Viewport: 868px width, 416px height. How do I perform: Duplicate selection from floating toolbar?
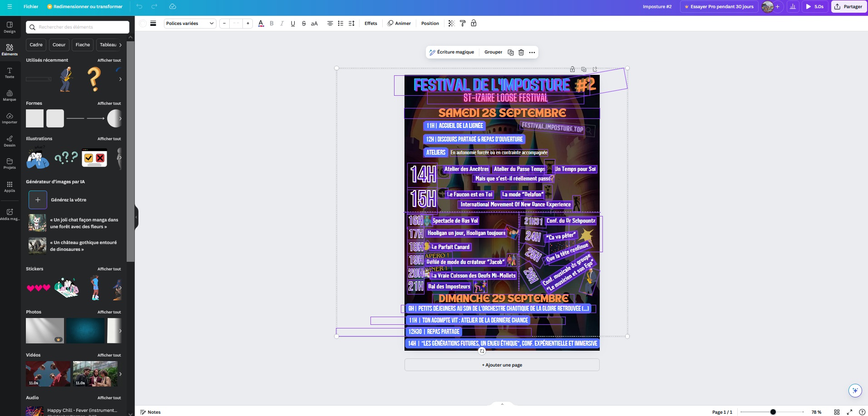click(x=511, y=52)
